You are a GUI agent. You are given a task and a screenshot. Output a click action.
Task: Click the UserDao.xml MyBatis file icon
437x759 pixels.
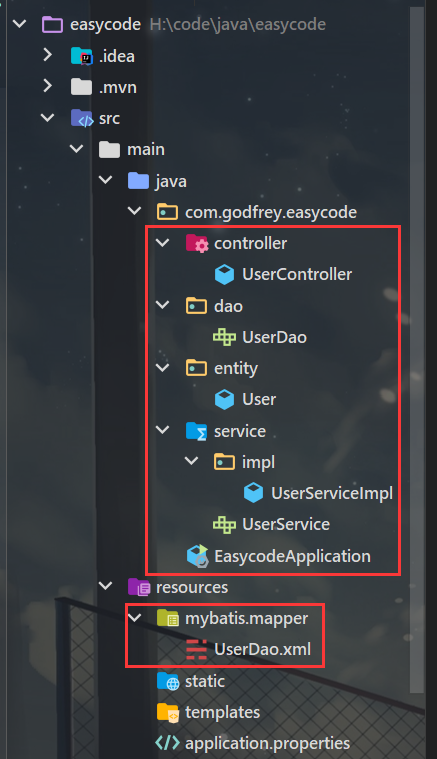tap(196, 649)
